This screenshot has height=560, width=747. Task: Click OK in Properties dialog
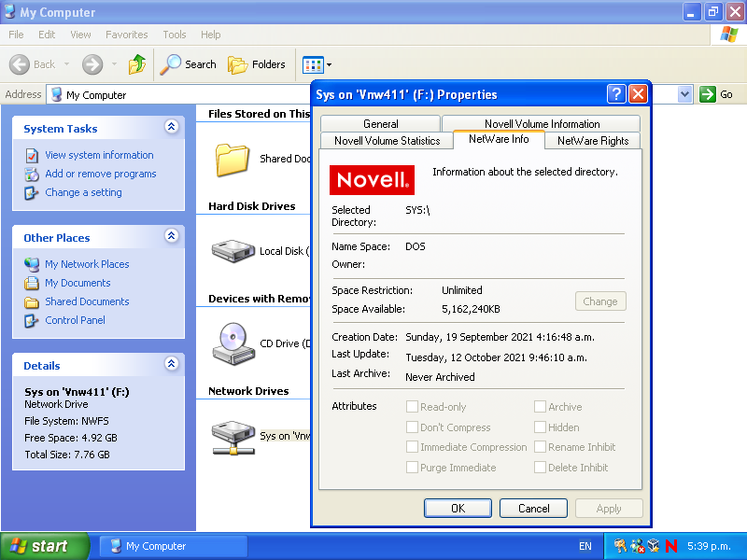click(x=458, y=508)
